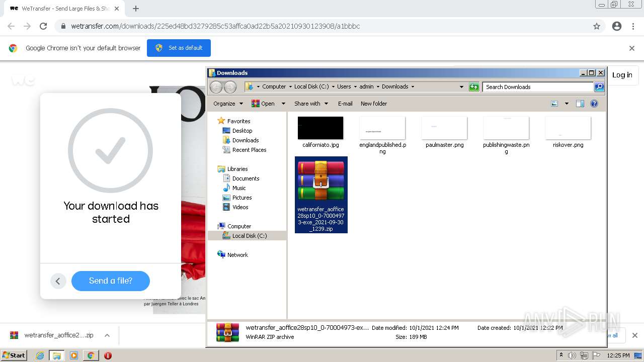Select Users breadcrumb segment
This screenshot has width=644, height=362.
[344, 86]
